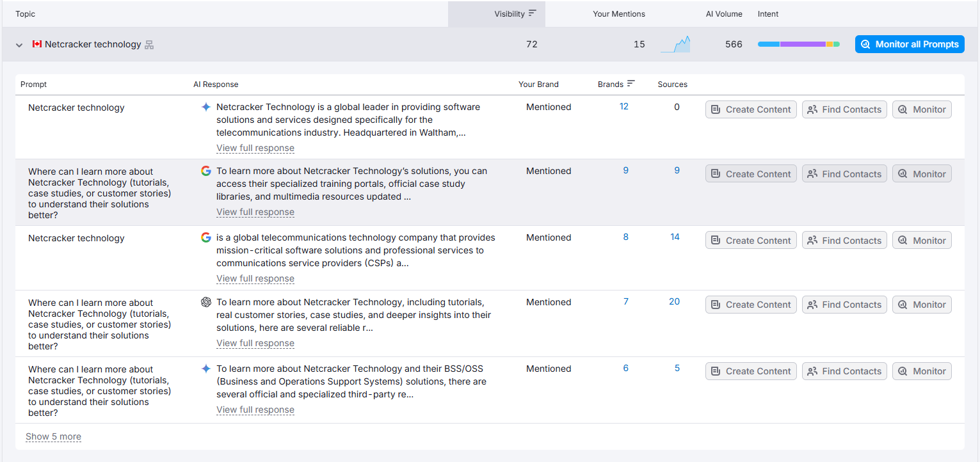The image size is (980, 462).
Task: Click the Your Mentions column header
Action: coord(619,14)
